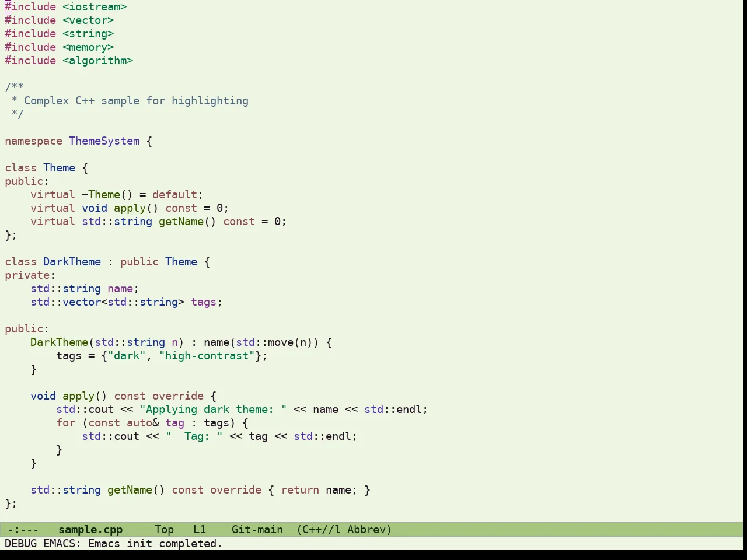Image resolution: width=747 pixels, height=560 pixels.
Task: Click the 'Emacs init completed.' echo area message
Action: tap(155, 544)
